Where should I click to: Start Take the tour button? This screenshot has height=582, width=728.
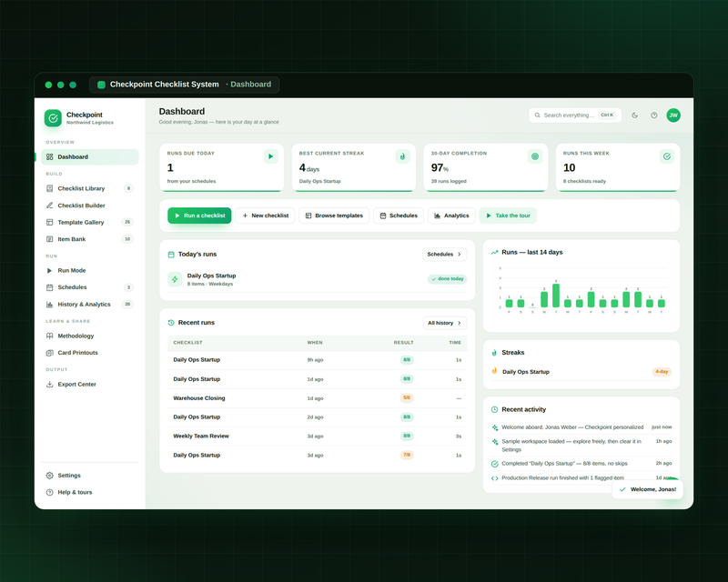(x=508, y=216)
